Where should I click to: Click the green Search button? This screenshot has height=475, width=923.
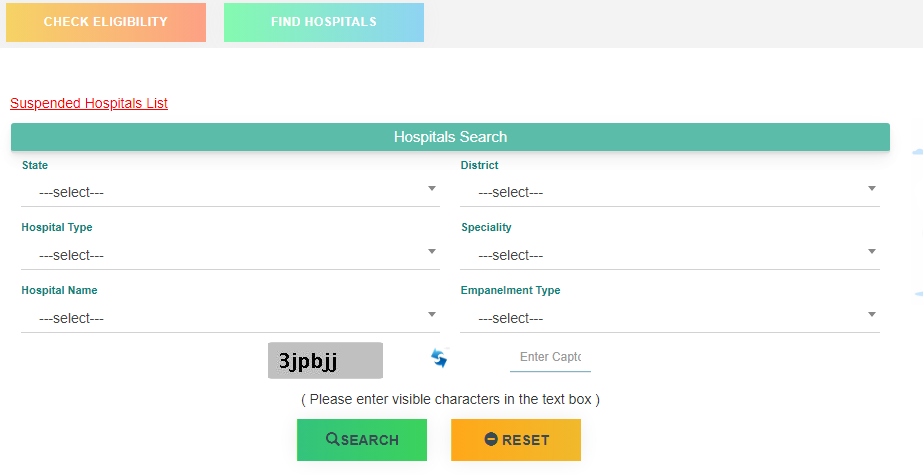pyautogui.click(x=362, y=440)
